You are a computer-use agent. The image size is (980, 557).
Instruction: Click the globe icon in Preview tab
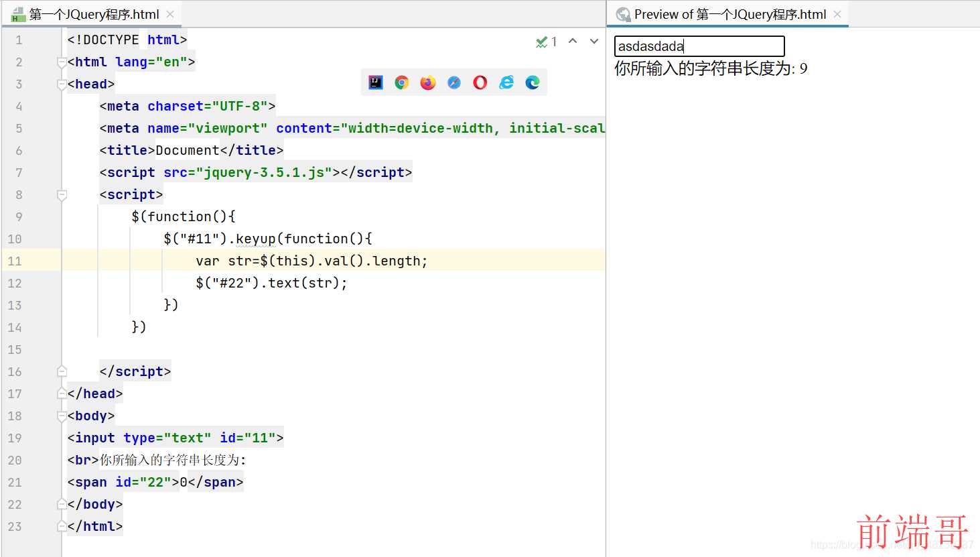pyautogui.click(x=624, y=14)
